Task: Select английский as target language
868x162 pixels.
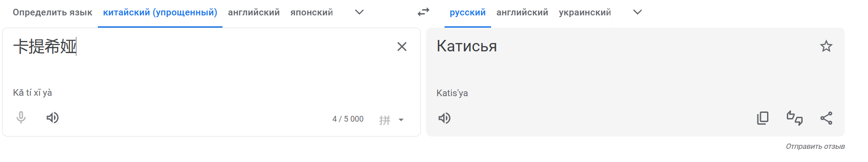Action: pyautogui.click(x=522, y=12)
